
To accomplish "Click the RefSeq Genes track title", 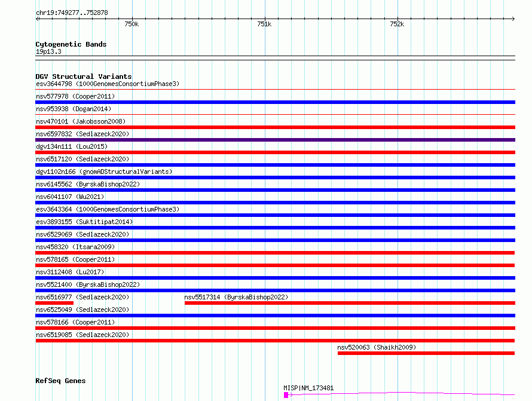I will coord(60,381).
